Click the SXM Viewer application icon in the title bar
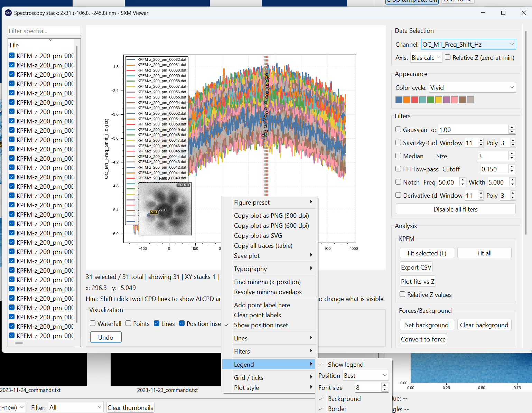Image resolution: width=532 pixels, height=413 pixels. (x=8, y=13)
